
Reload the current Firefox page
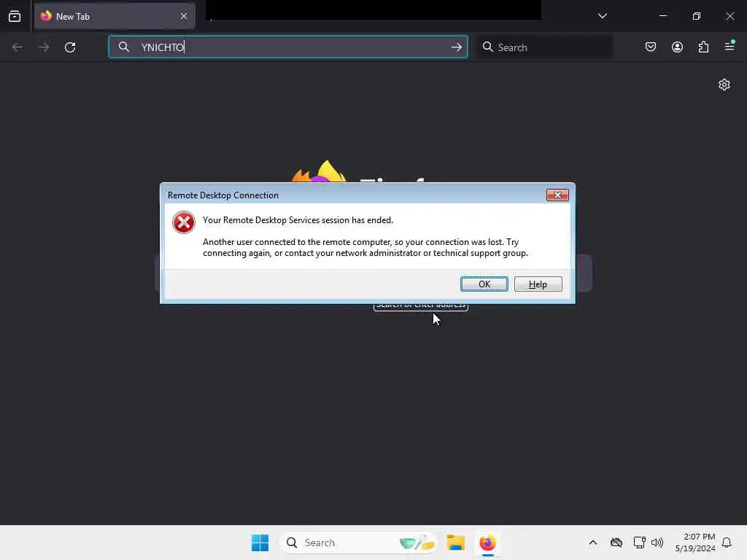[70, 47]
